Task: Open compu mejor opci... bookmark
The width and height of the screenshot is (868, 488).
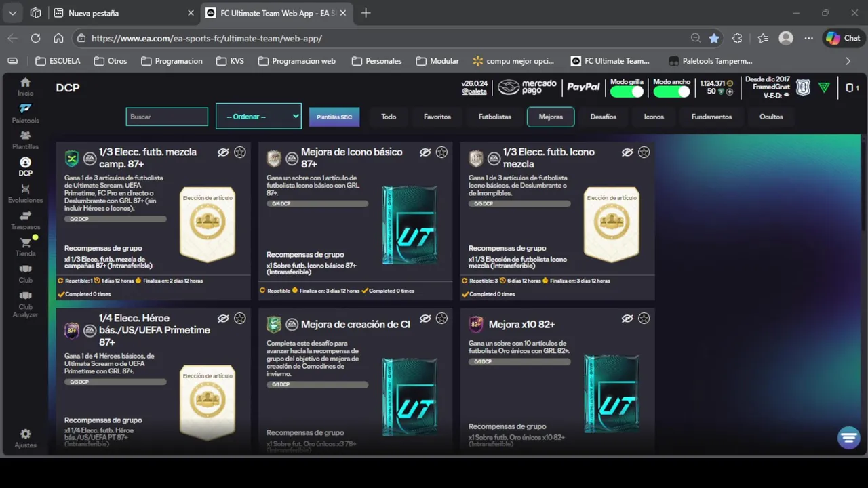Action: pyautogui.click(x=513, y=61)
